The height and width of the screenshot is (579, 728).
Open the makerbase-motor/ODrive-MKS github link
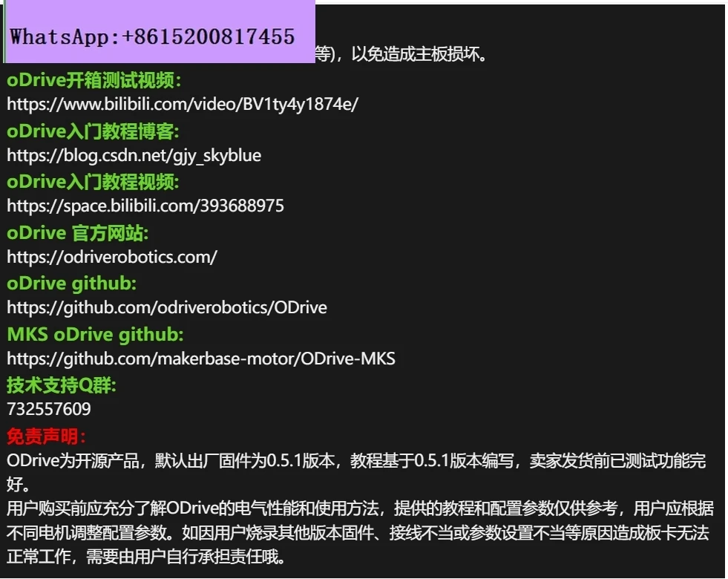click(201, 359)
